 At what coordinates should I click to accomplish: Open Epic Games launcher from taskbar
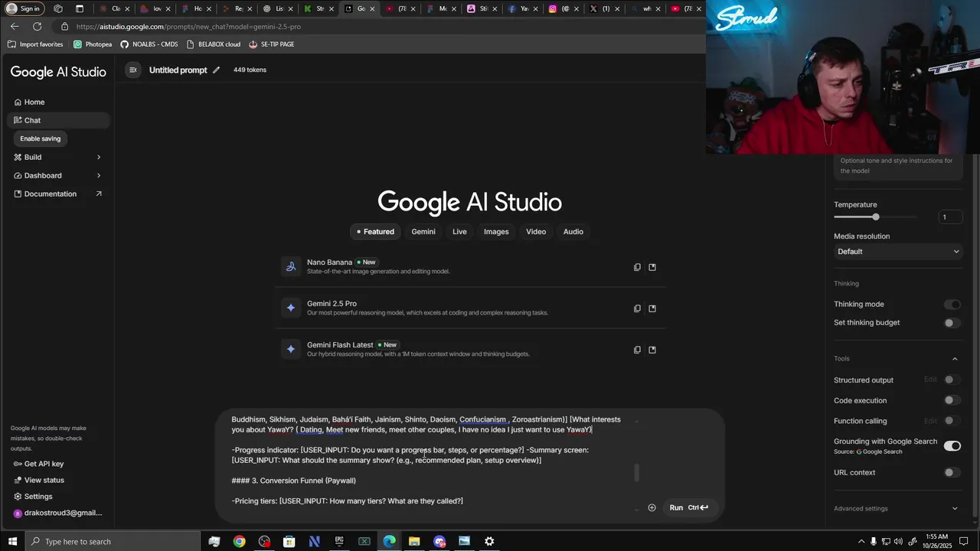pyautogui.click(x=339, y=541)
